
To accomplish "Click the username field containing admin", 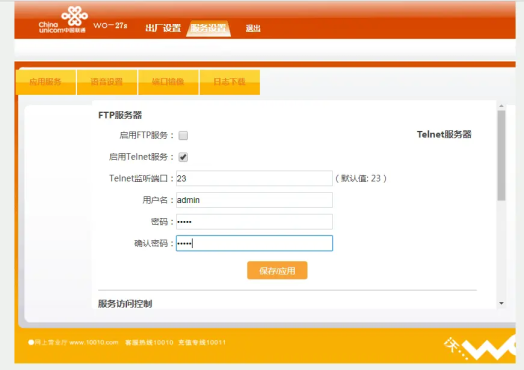I will pyautogui.click(x=254, y=200).
